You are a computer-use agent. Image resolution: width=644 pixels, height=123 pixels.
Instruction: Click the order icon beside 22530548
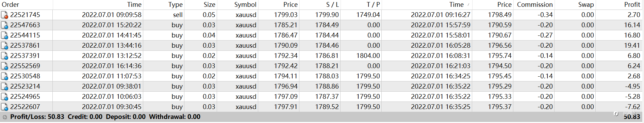tap(4, 76)
